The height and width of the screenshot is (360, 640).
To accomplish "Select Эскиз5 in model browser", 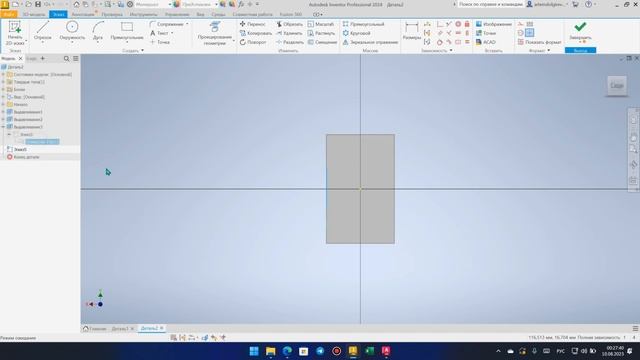I will (20, 149).
